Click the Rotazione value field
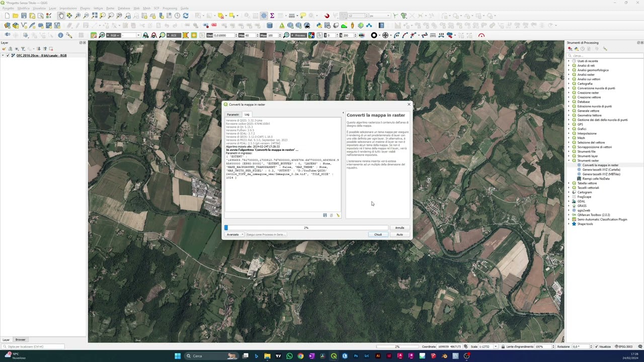644x362 pixels. coord(581,346)
